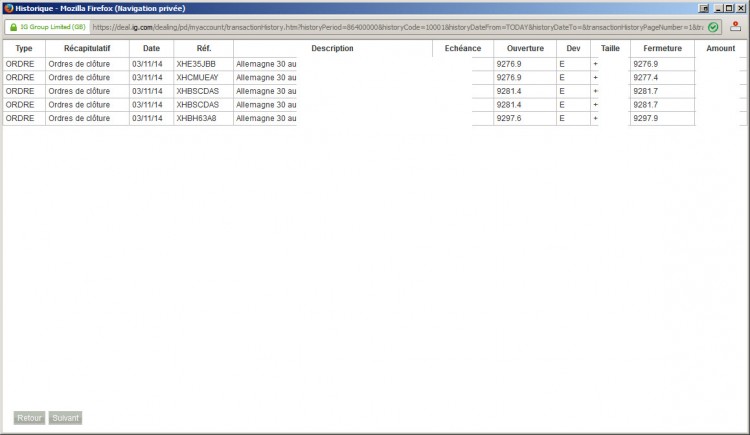This screenshot has height=435, width=750.
Task: Click the Firefox logo in title bar
Action: coord(9,8)
